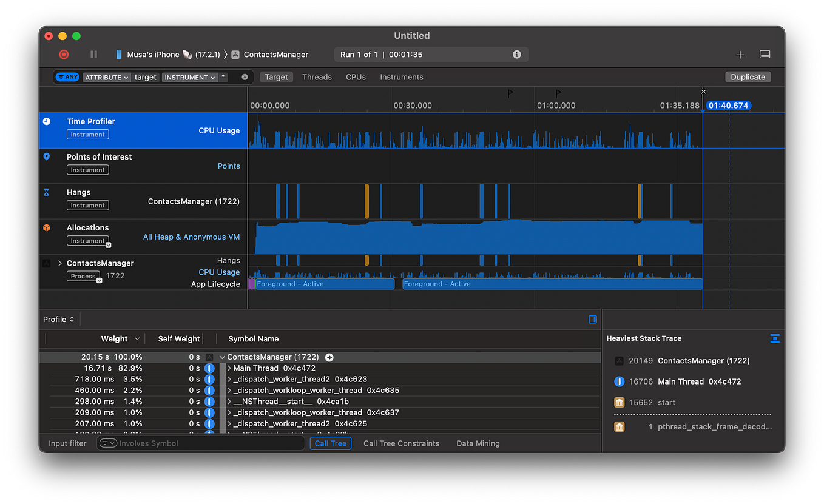Open the strategy view layout icon
Image resolution: width=824 pixels, height=504 pixels.
pos(765,54)
